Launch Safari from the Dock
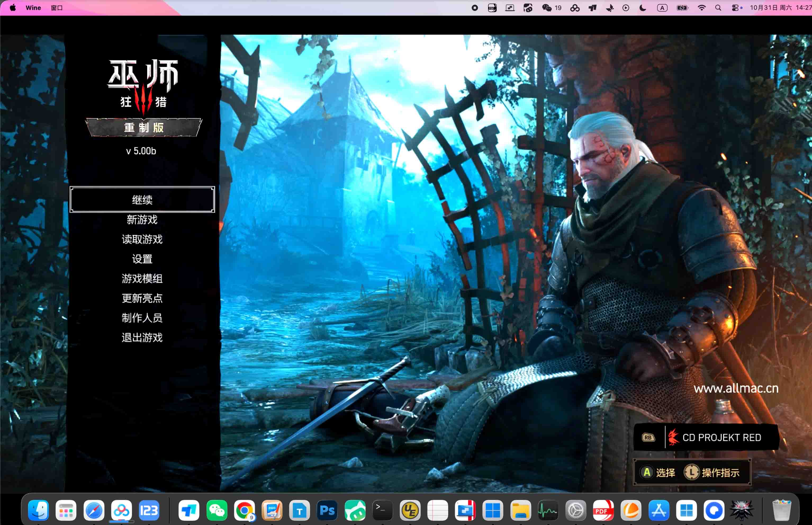 tap(94, 510)
